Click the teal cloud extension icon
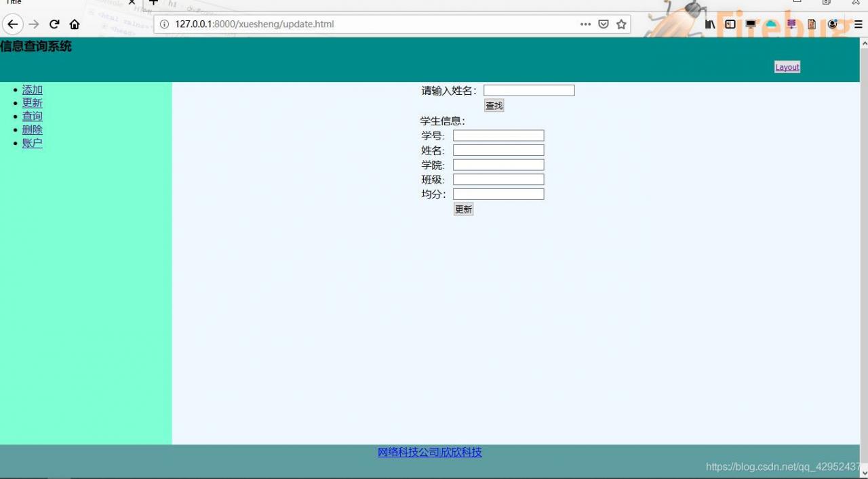 771,24
